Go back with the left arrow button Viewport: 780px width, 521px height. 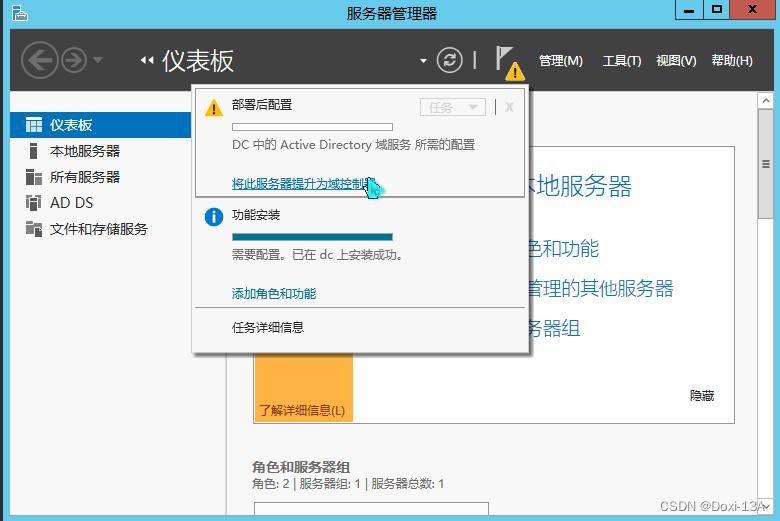[x=39, y=60]
